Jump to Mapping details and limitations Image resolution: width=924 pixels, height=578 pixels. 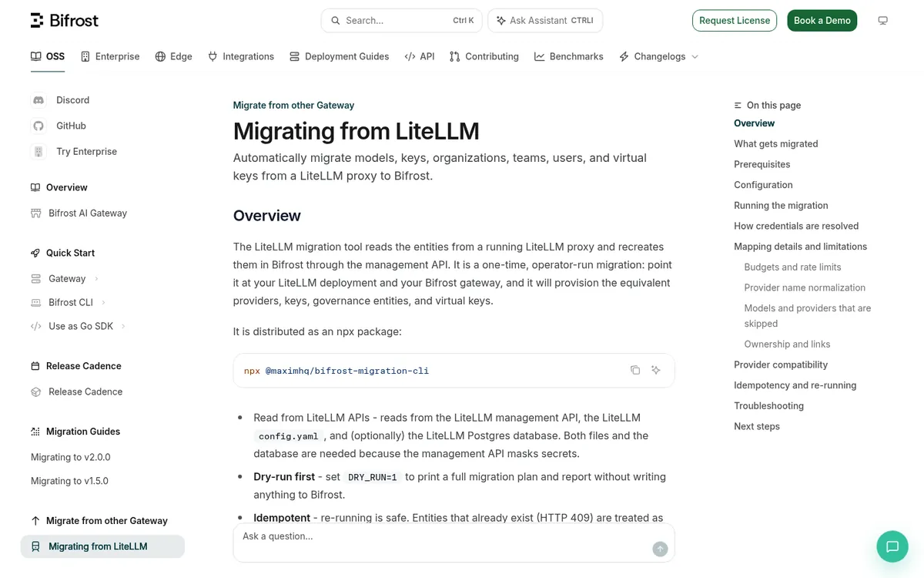tap(801, 247)
